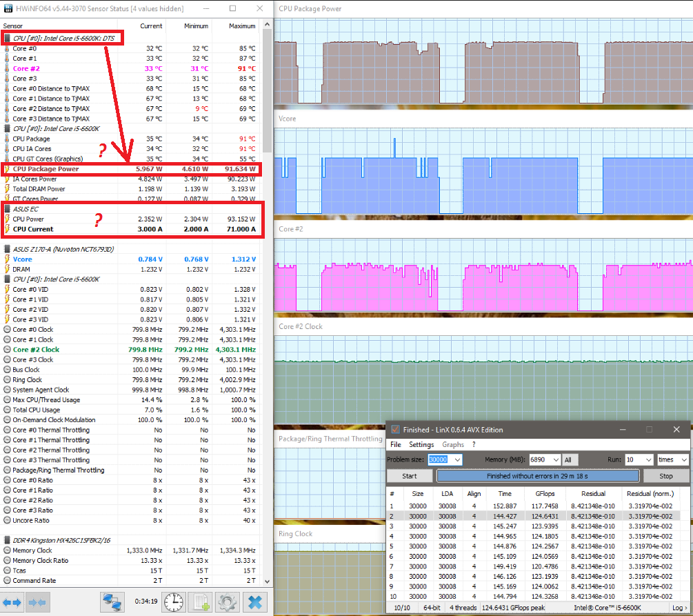Click the thermometer icon beside the Core #2 row

[x=7, y=68]
